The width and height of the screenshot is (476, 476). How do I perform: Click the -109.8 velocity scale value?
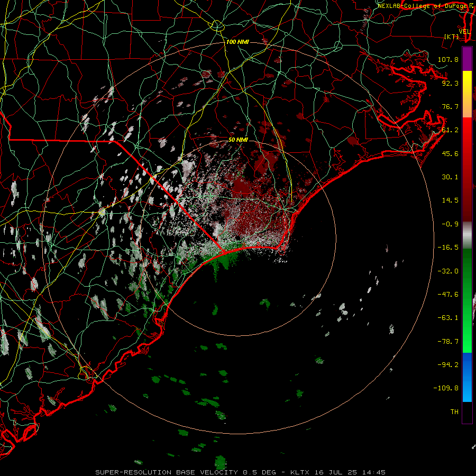coord(446,388)
